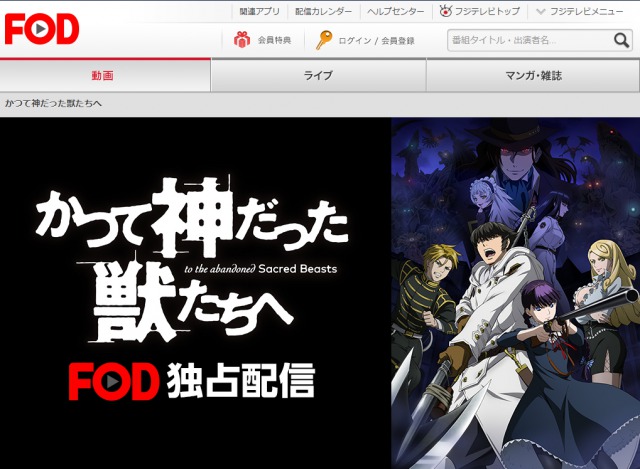
Task: Click the golden key login icon
Action: click(324, 40)
